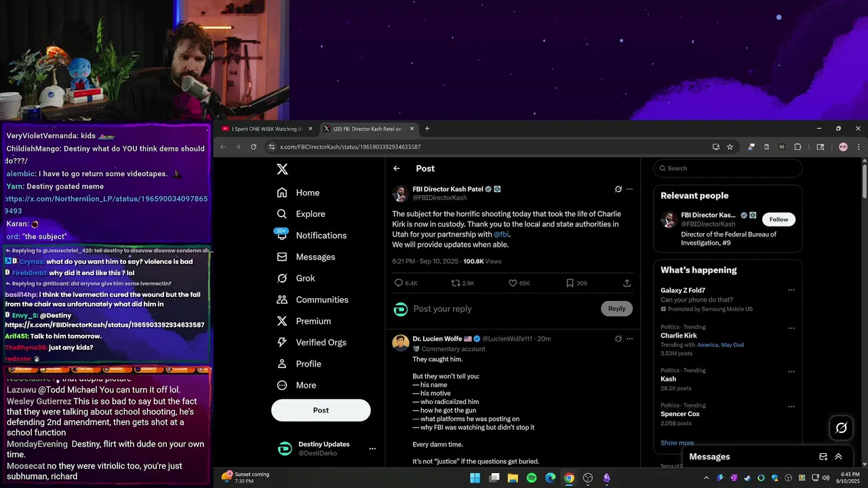Open options for Spencer Cox trend
The width and height of the screenshot is (868, 488).
(x=791, y=406)
